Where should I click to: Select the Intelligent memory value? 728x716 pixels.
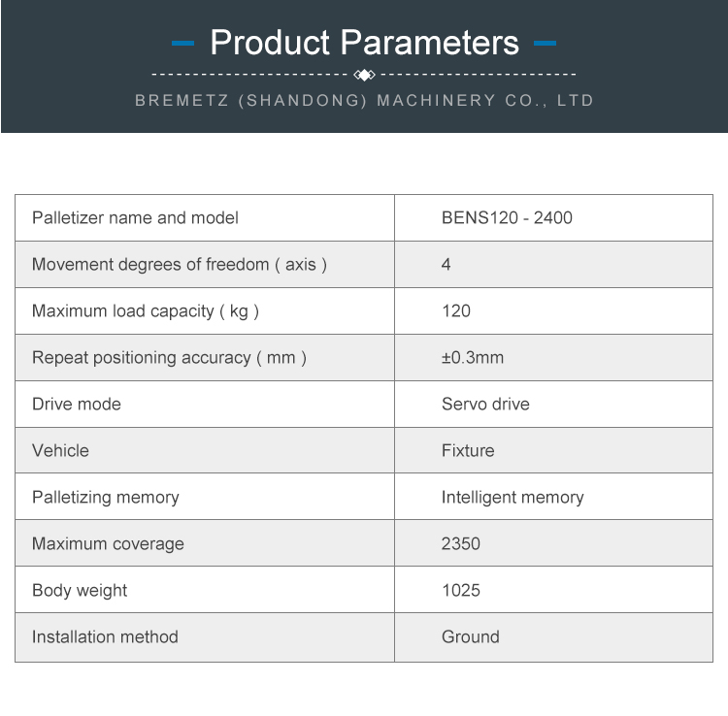513,497
